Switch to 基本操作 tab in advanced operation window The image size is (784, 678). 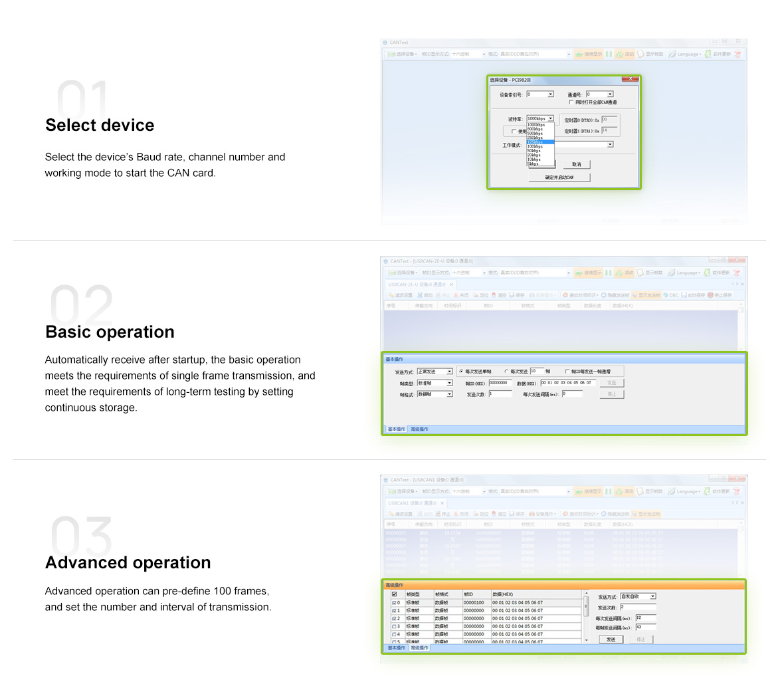pyautogui.click(x=396, y=648)
